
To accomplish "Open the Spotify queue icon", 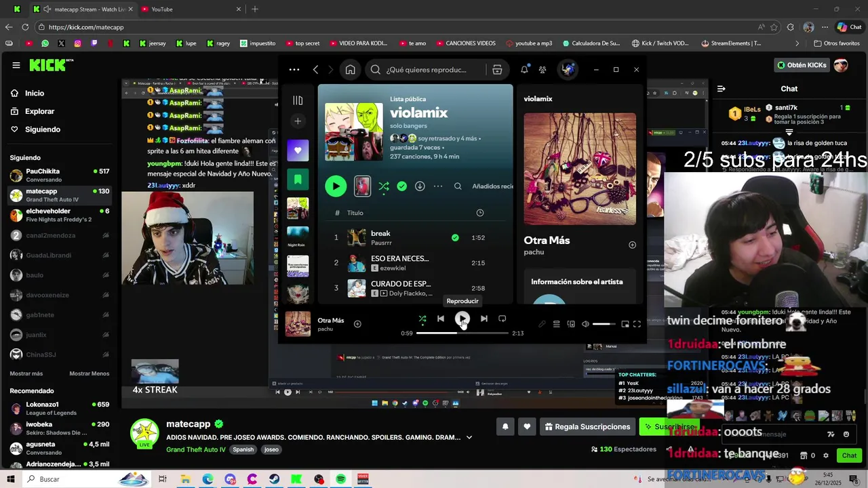I will [556, 325].
